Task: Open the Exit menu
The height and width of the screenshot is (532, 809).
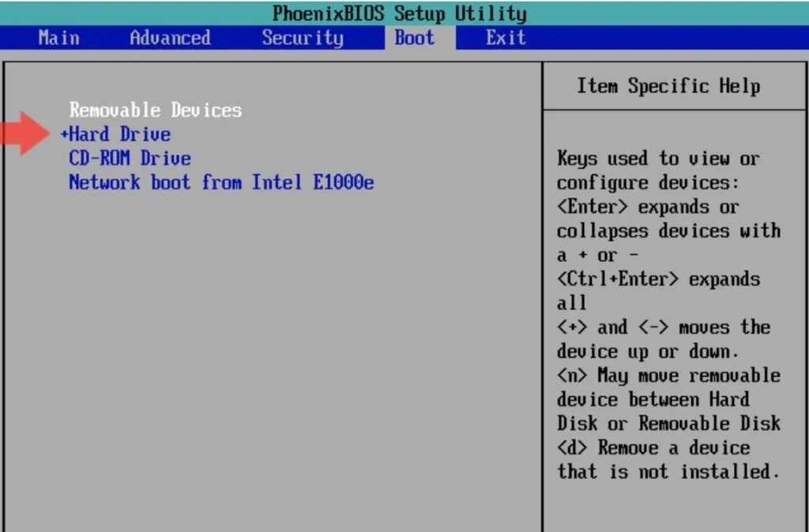Action: coord(505,37)
